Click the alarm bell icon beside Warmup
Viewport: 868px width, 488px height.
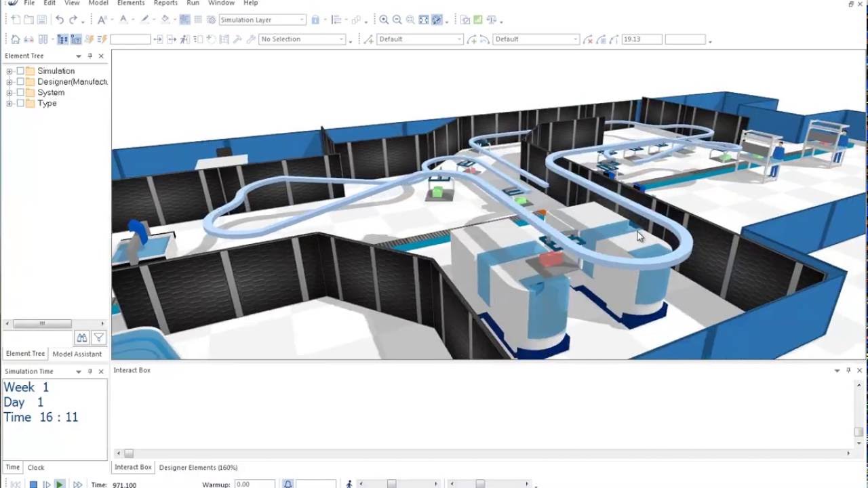click(x=288, y=484)
